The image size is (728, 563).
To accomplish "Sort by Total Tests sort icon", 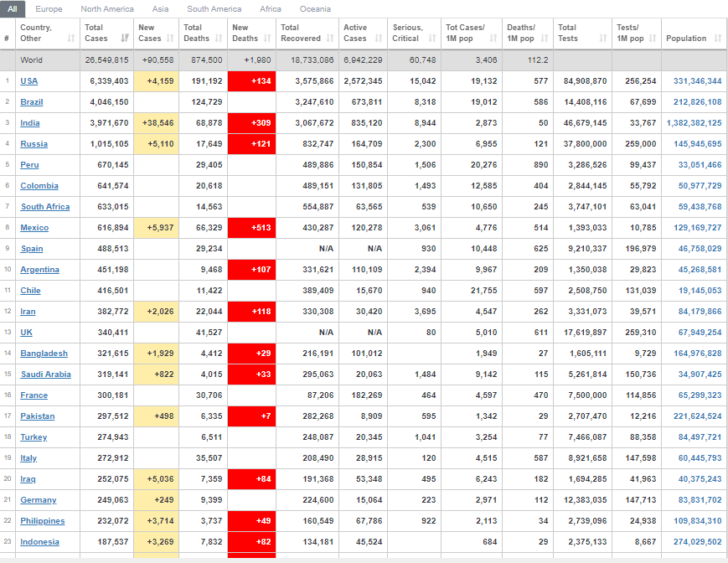I will coord(603,39).
